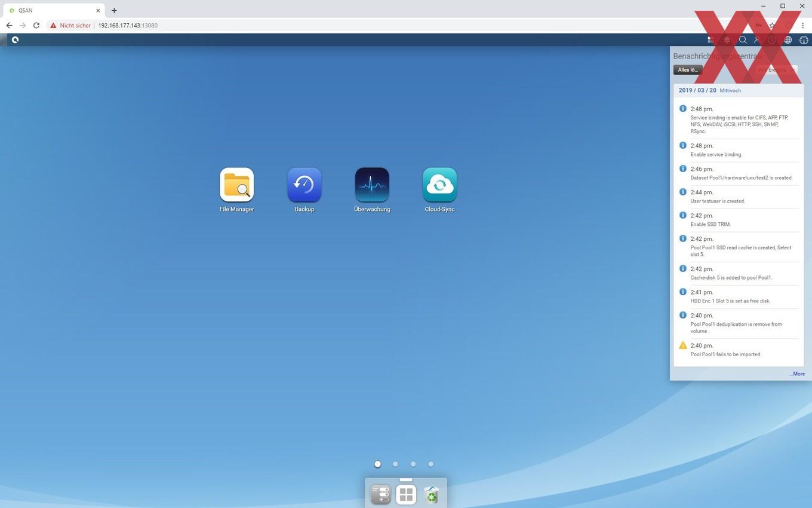Open a new browser tab
The width and height of the screenshot is (812, 508).
tap(114, 10)
